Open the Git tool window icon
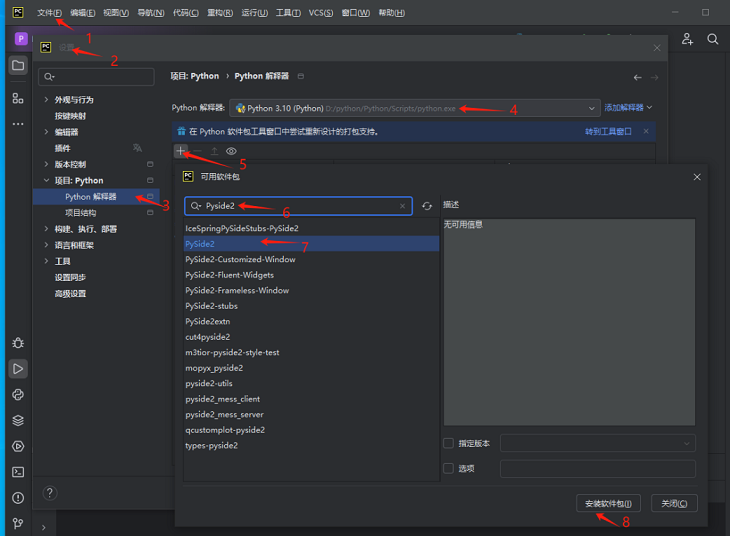 point(18,523)
